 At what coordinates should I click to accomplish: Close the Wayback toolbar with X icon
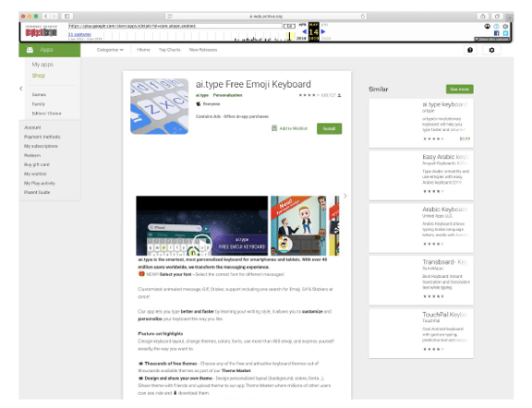[x=505, y=26]
